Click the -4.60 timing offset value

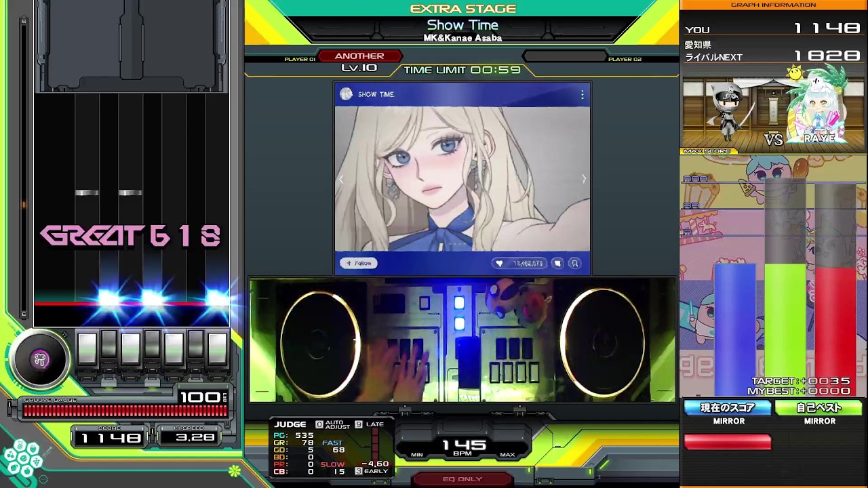pos(376,464)
